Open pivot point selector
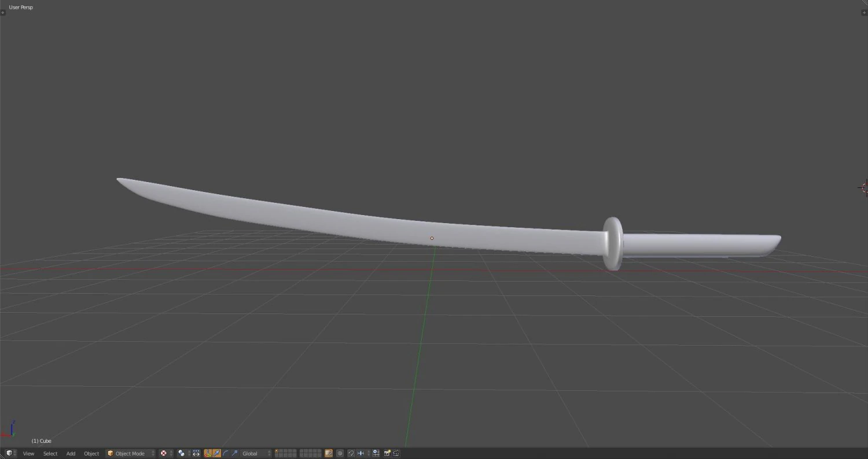 coord(184,454)
